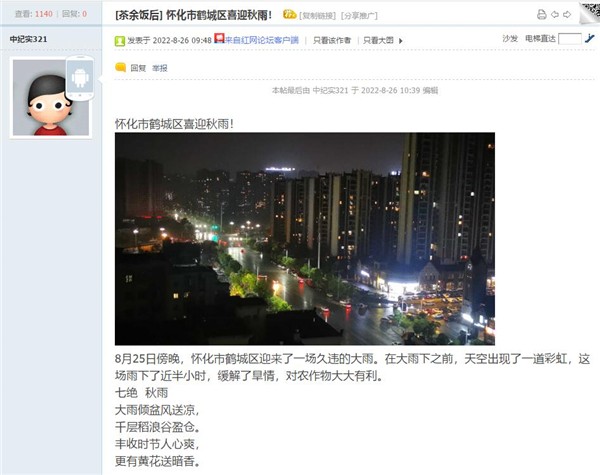
Task: Click the printer icon
Action: click(541, 15)
